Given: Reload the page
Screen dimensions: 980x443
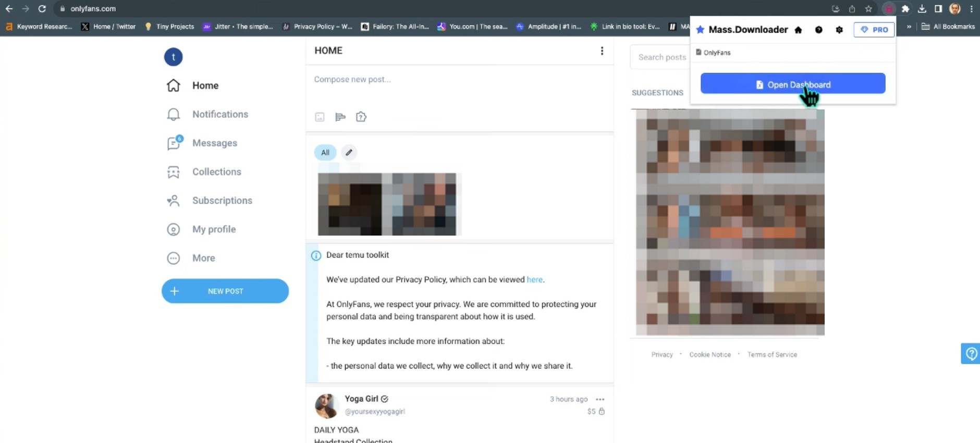Looking at the screenshot, I should [42, 9].
